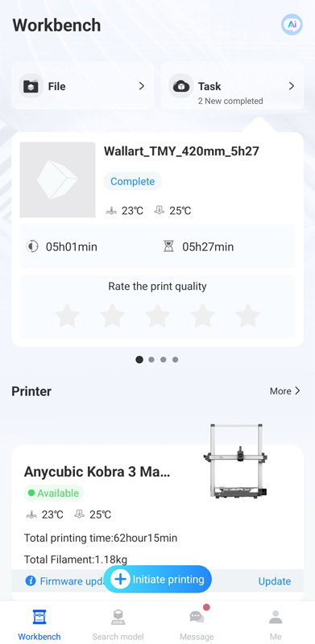The image size is (315, 644).
Task: Select the third carousel page dot
Action: click(x=164, y=360)
